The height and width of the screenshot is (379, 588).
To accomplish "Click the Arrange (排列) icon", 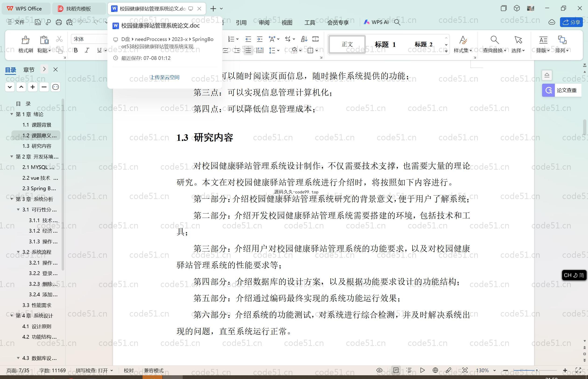I will pos(562,40).
